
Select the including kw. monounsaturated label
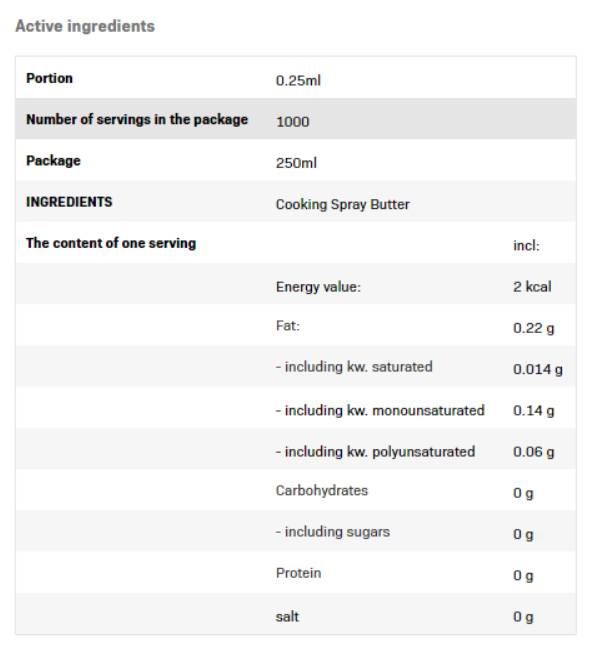(380, 410)
